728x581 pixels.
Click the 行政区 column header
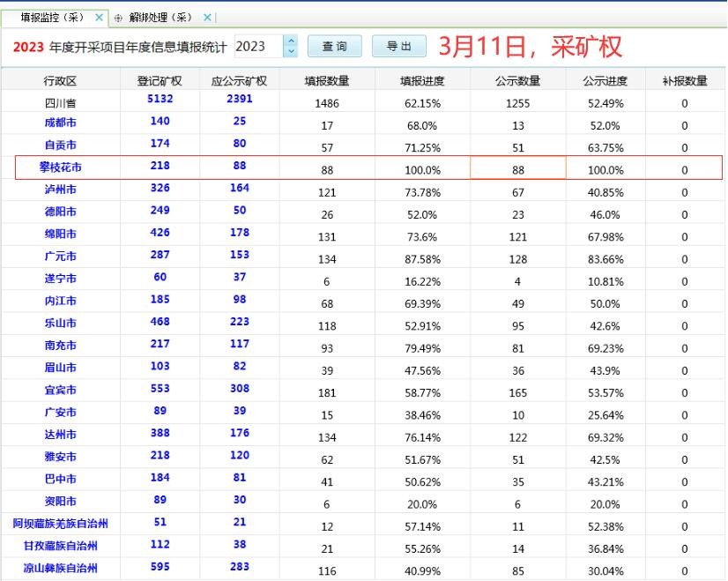60,81
